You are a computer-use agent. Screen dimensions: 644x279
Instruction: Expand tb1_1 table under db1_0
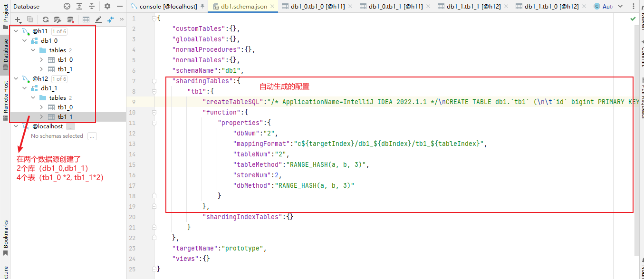click(42, 69)
